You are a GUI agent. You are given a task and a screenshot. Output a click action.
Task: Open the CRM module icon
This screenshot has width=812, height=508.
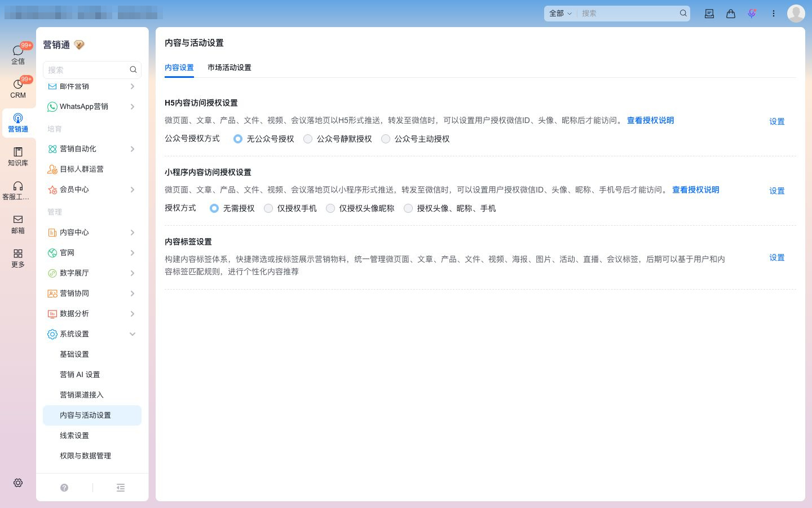(18, 88)
